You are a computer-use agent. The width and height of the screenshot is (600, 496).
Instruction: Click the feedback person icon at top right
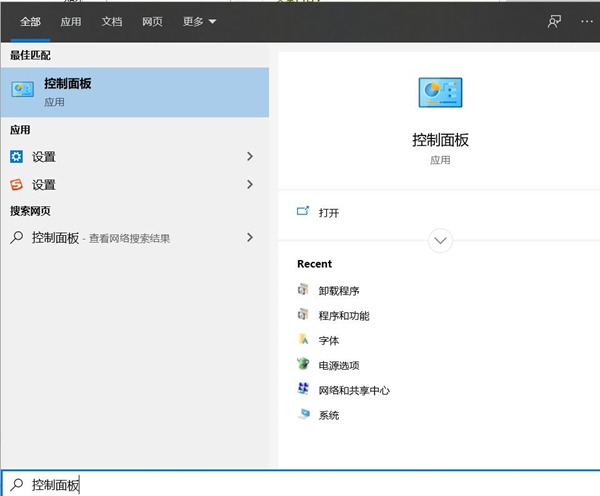[x=554, y=21]
